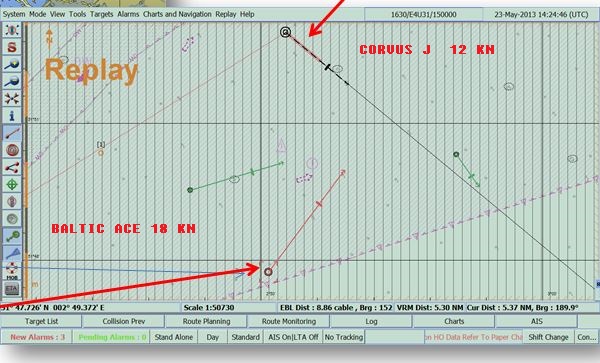Select the red route nodes icon
This screenshot has width=600, height=363.
pyautogui.click(x=12, y=168)
